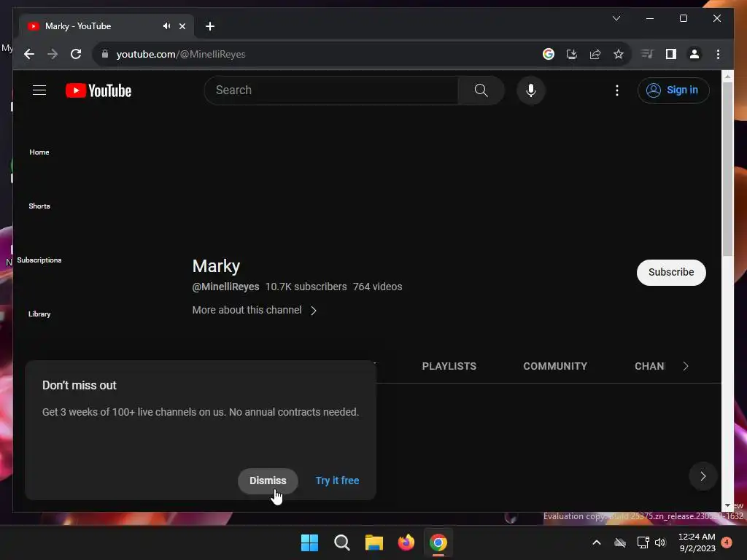Click the 10.7K subscribers text

306,287
